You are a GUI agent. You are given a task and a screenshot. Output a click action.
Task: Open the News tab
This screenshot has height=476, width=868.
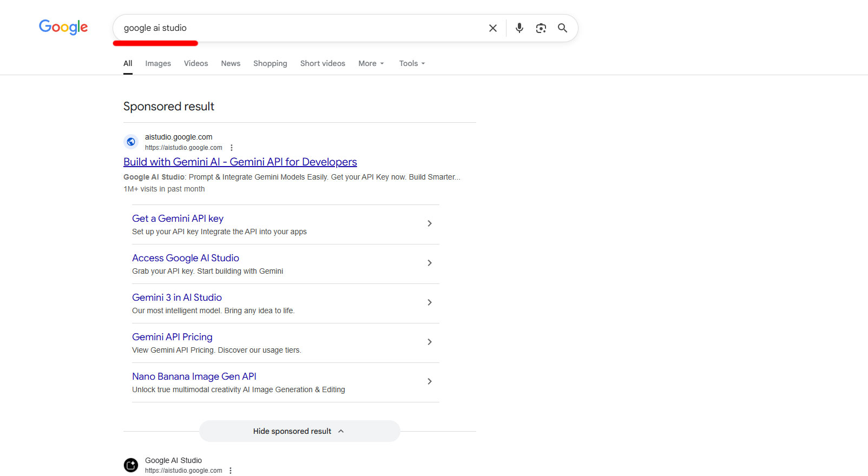pos(231,63)
